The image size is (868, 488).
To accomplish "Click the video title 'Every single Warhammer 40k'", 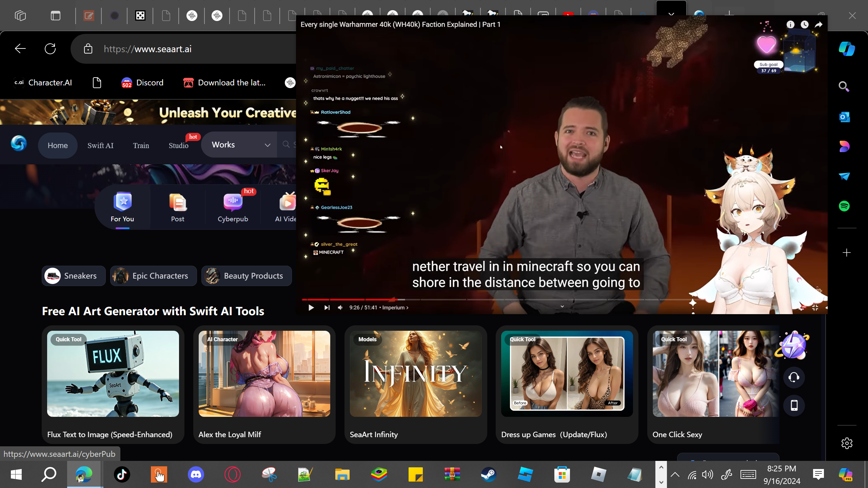I will [400, 24].
